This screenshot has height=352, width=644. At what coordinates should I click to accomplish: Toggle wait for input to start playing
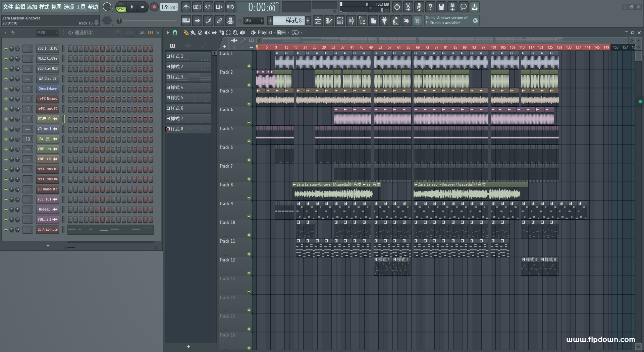197,7
